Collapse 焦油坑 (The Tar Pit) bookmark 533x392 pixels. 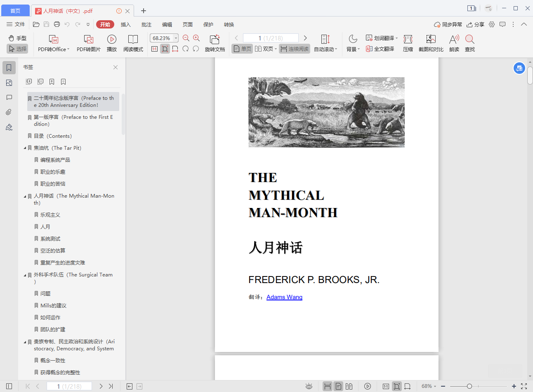click(x=25, y=148)
